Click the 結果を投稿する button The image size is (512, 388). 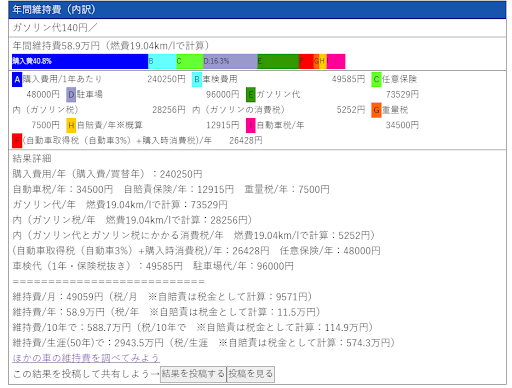point(193,374)
